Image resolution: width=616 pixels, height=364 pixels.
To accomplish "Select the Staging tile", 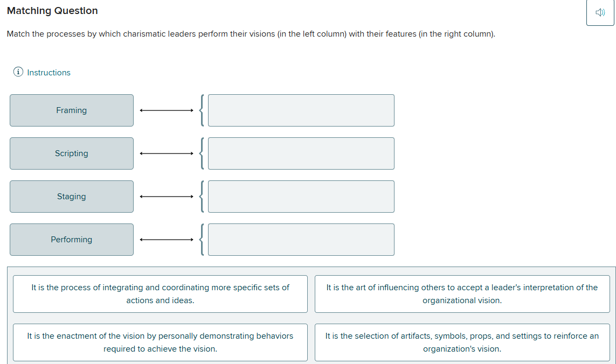I will (71, 196).
